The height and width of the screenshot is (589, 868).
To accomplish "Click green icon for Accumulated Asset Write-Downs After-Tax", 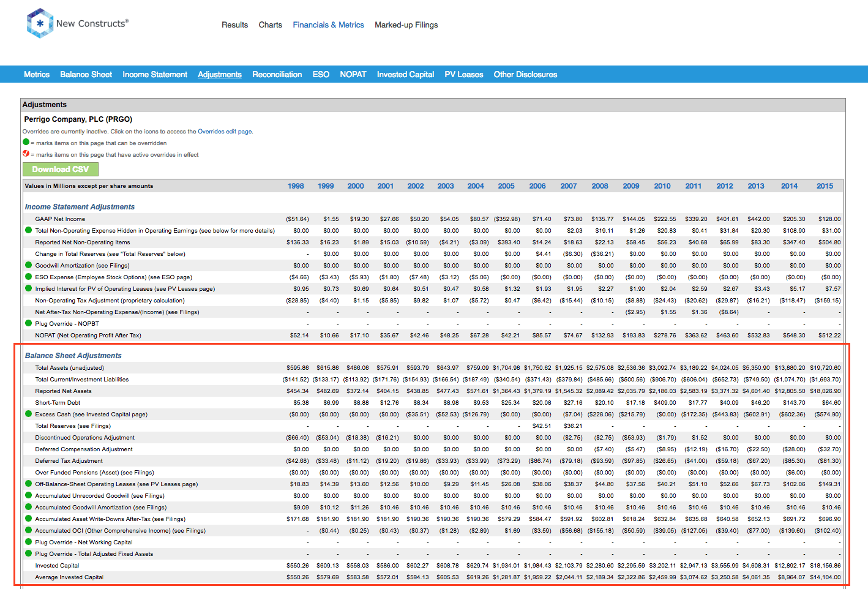I will click(28, 519).
